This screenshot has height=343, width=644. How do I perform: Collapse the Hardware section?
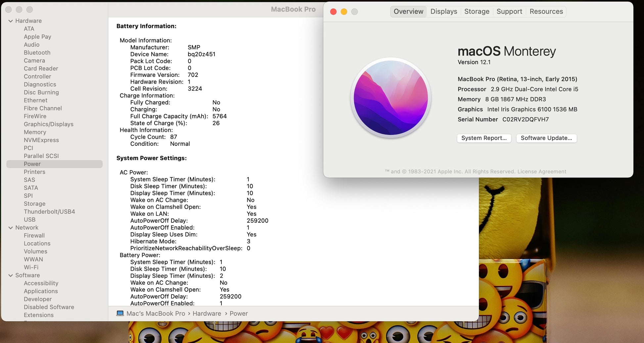11,21
